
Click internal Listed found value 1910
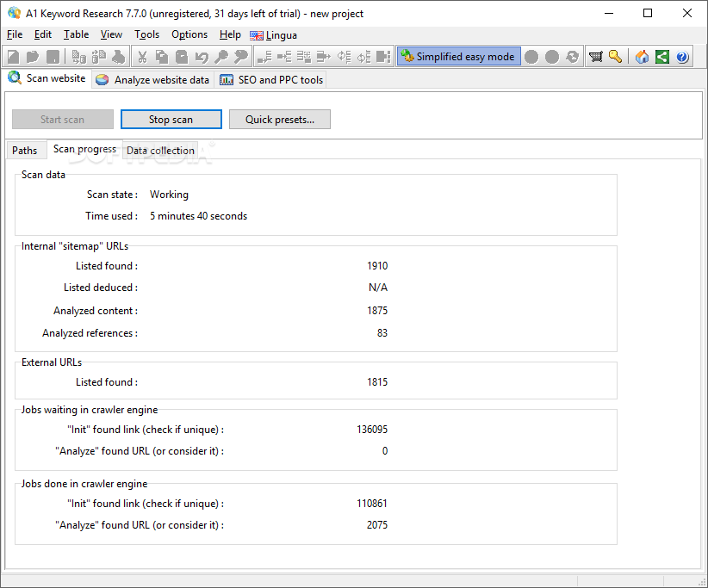[x=377, y=266]
